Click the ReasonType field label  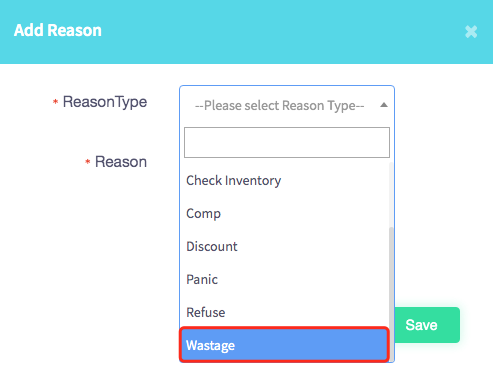[105, 102]
